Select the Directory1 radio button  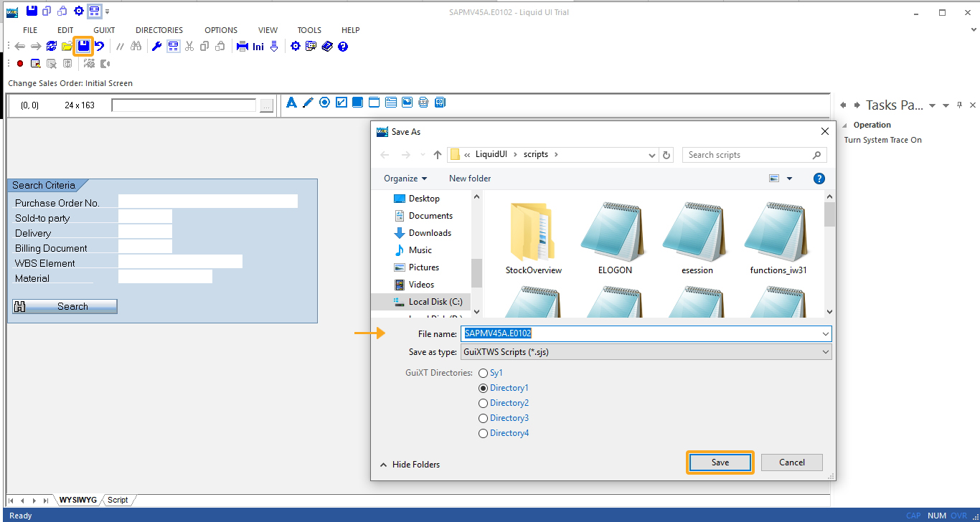pyautogui.click(x=484, y=388)
